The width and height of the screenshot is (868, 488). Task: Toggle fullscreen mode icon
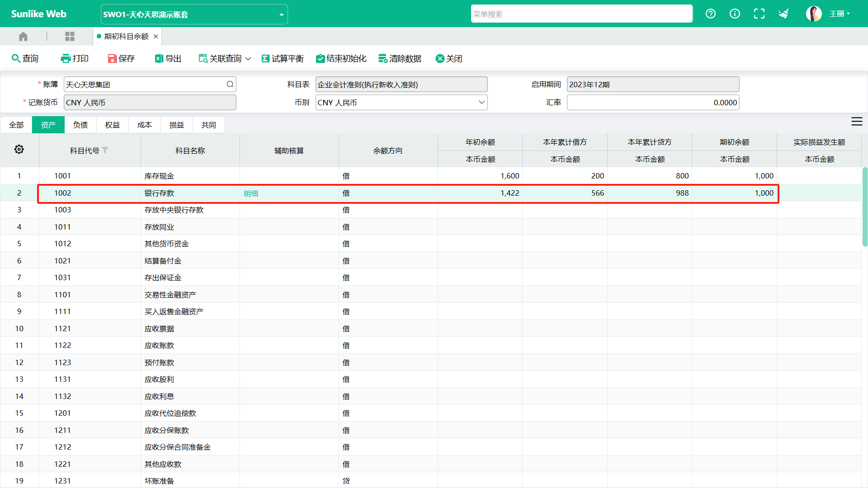click(759, 14)
